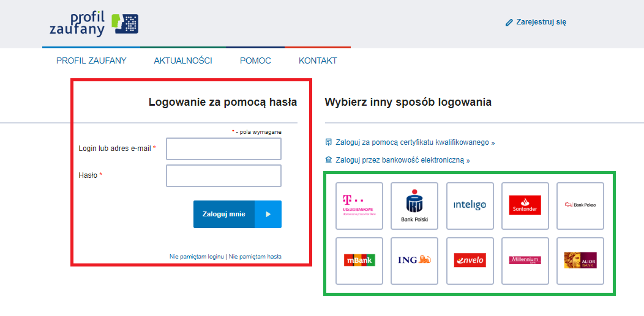Click the Logowanie za pomocą hasła heading
The width and height of the screenshot is (644, 316).
(223, 102)
